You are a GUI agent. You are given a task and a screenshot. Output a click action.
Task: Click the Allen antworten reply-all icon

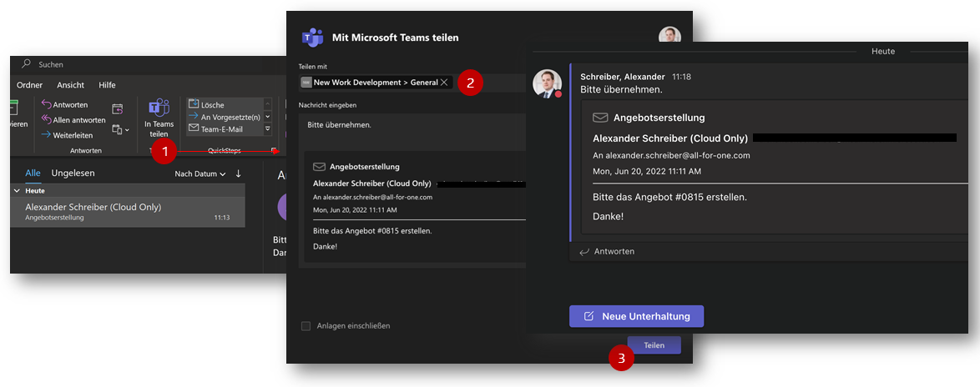(x=46, y=119)
